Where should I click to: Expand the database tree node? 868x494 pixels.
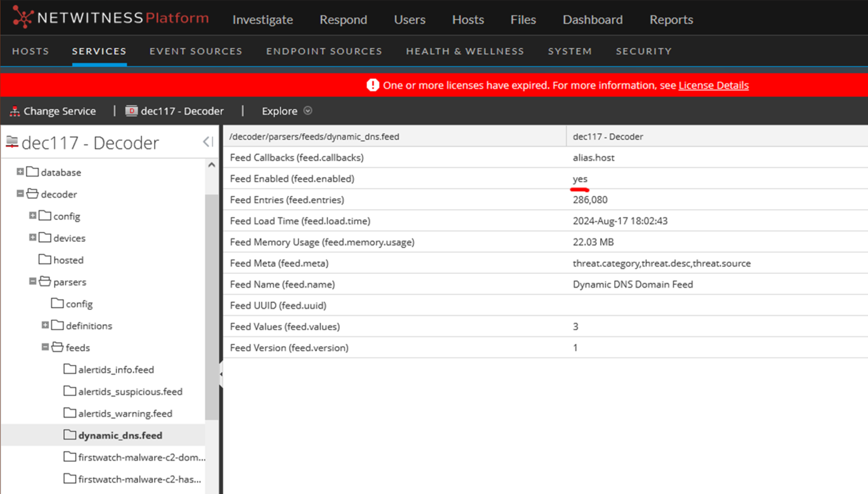click(x=20, y=172)
